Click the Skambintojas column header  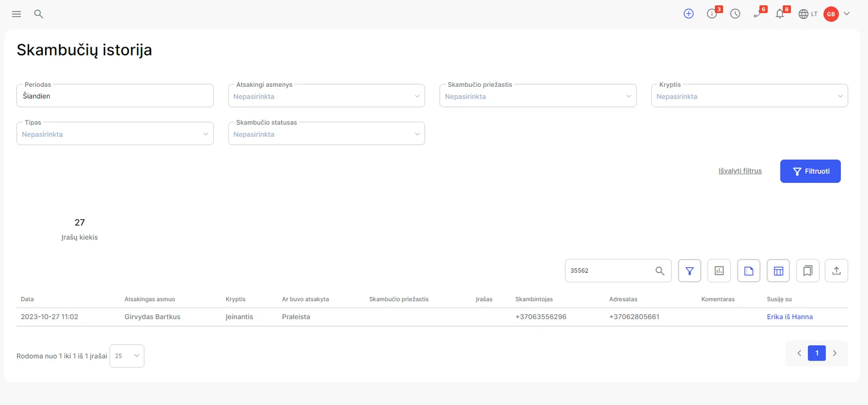(x=534, y=299)
